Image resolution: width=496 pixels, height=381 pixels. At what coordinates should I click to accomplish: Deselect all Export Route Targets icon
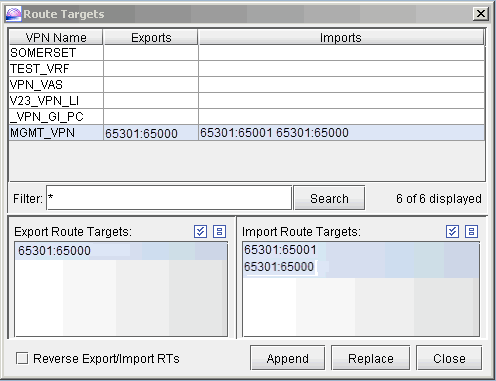(x=219, y=231)
